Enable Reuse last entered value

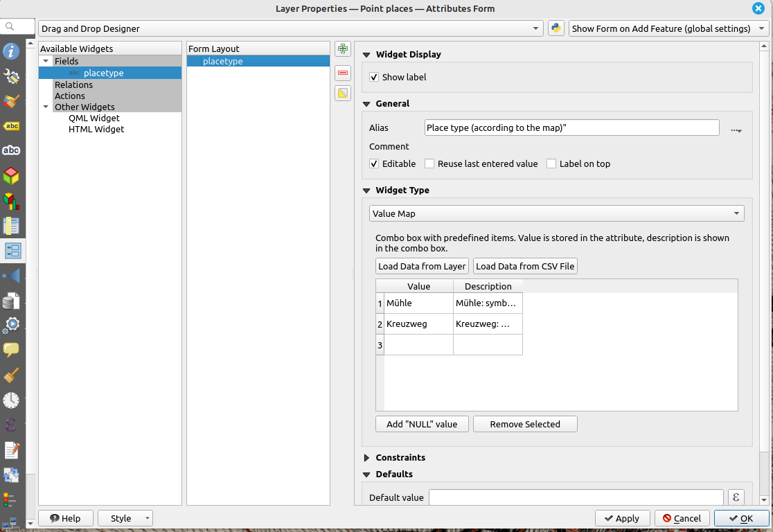point(429,164)
